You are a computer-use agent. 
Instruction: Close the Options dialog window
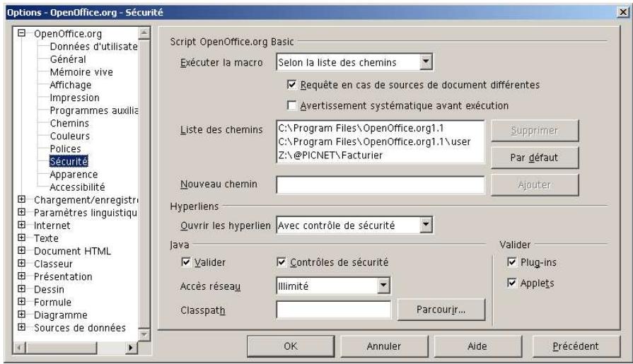click(623, 13)
